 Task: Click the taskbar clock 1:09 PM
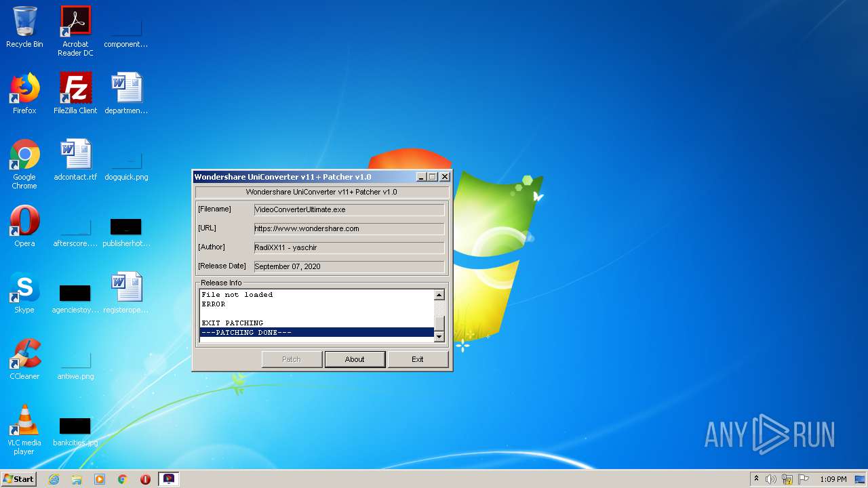[x=833, y=479]
